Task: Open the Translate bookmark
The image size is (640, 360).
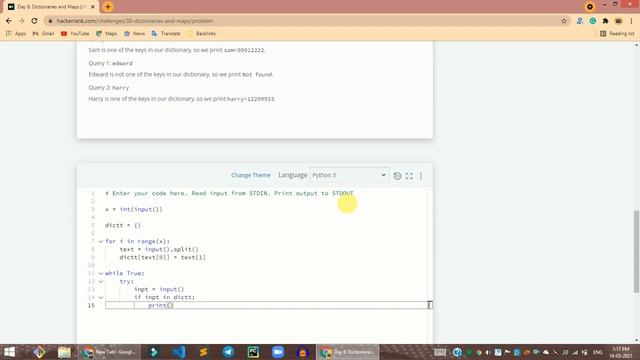Action: 166,33
